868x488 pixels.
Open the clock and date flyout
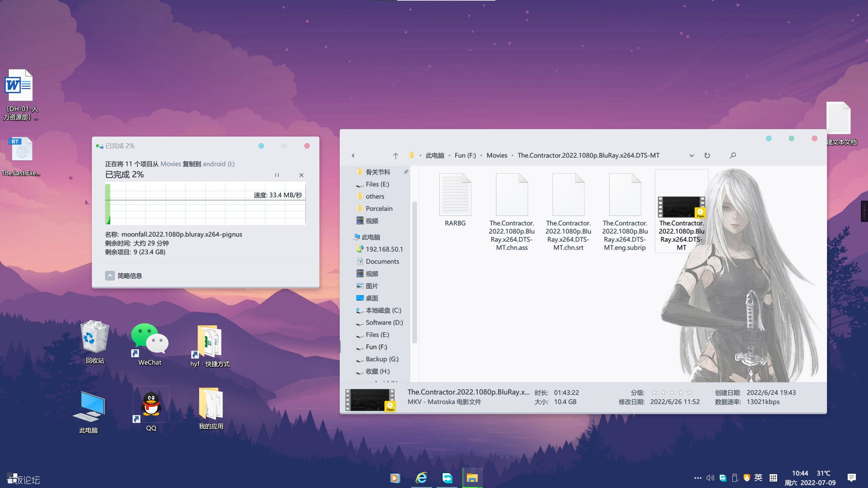pyautogui.click(x=810, y=478)
